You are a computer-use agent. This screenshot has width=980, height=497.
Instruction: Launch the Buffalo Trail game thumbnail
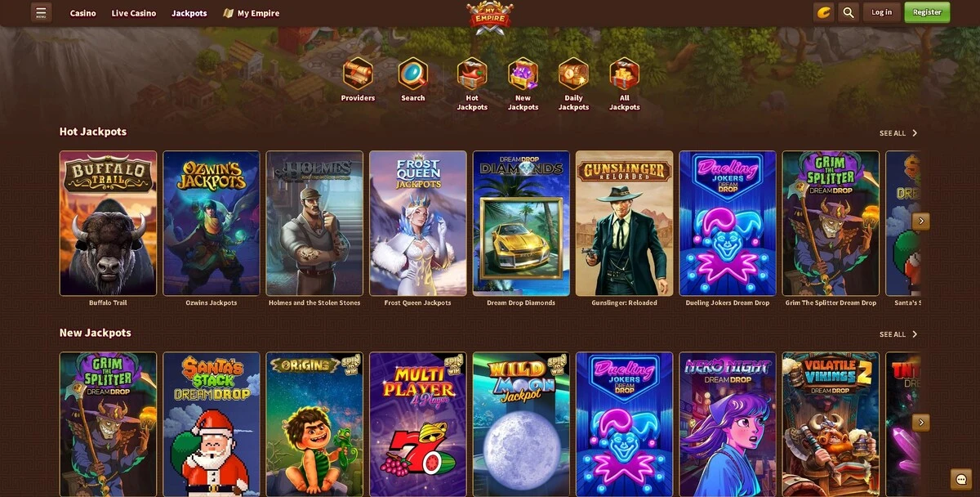[x=108, y=223]
